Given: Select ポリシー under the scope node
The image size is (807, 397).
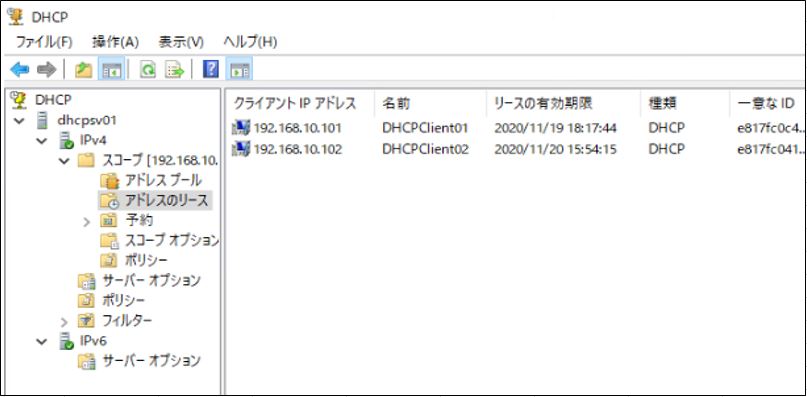Looking at the screenshot, I should (x=146, y=260).
